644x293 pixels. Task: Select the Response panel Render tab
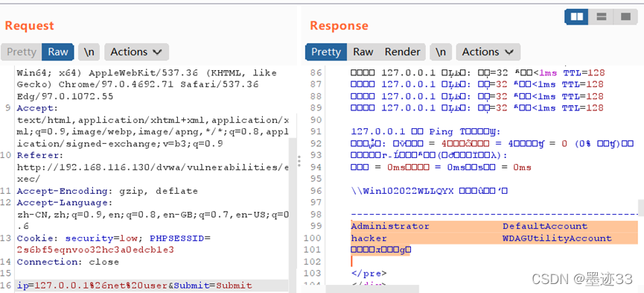coord(402,52)
